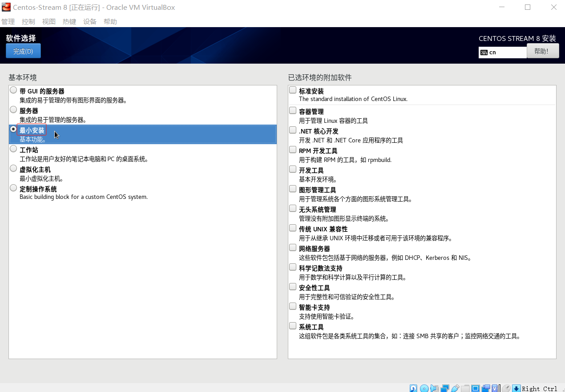Click the 软件选择 page title
Image resolution: width=565 pixels, height=392 pixels.
pyautogui.click(x=21, y=38)
